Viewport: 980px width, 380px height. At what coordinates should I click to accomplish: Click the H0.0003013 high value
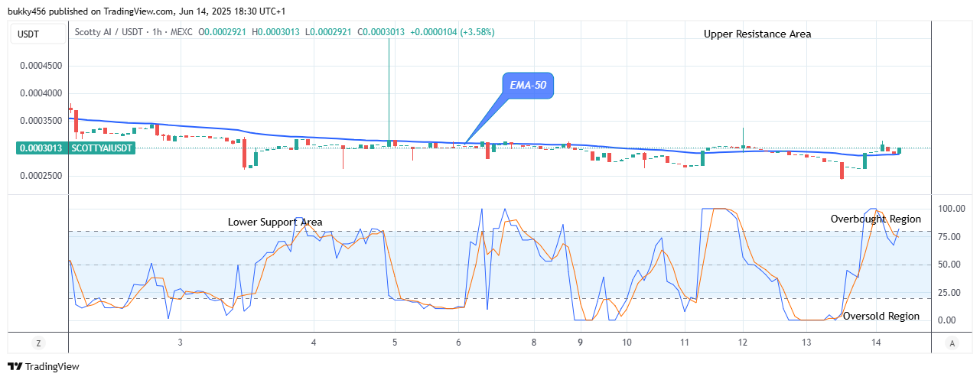point(277,32)
